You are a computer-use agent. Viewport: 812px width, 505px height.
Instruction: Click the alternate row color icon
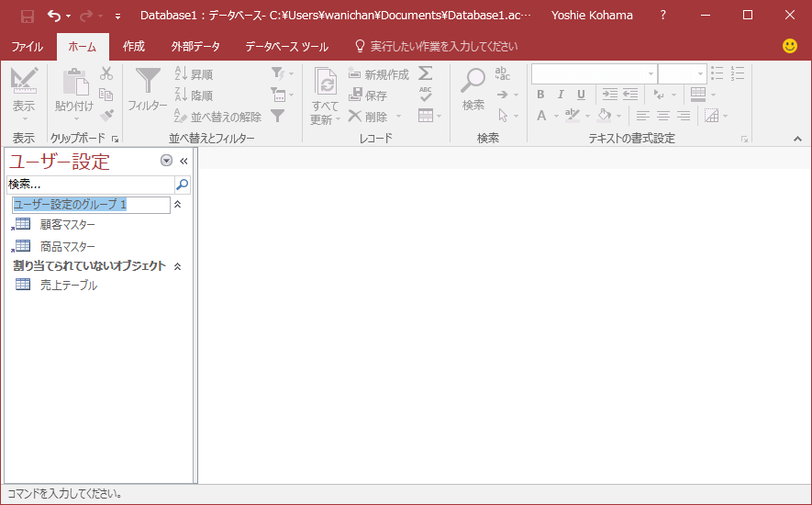click(712, 115)
